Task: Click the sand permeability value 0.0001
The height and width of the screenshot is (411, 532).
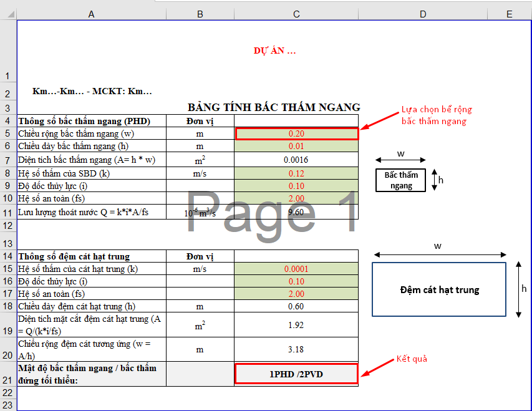Action: coord(296,269)
